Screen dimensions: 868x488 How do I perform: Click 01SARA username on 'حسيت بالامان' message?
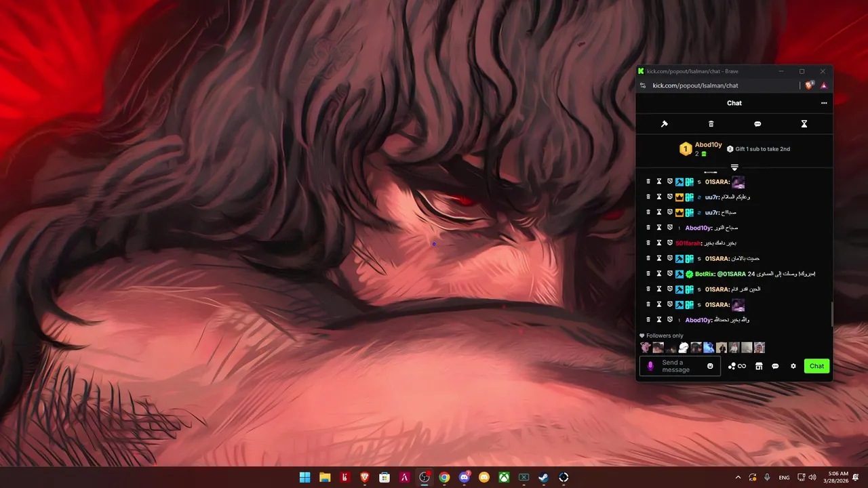pyautogui.click(x=716, y=258)
